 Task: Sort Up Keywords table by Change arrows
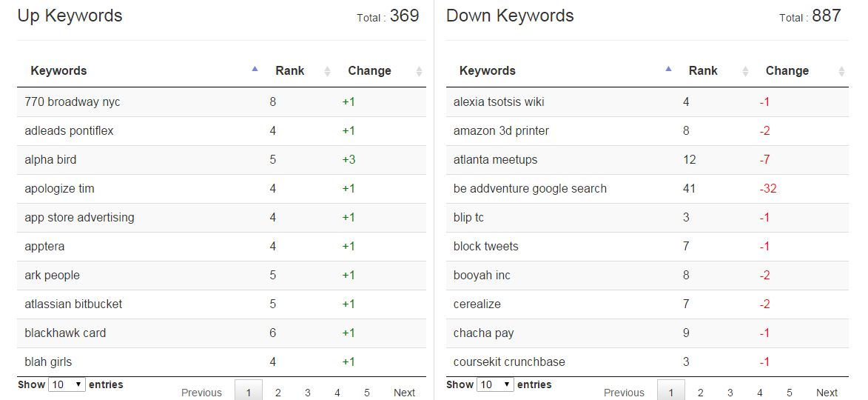(419, 71)
